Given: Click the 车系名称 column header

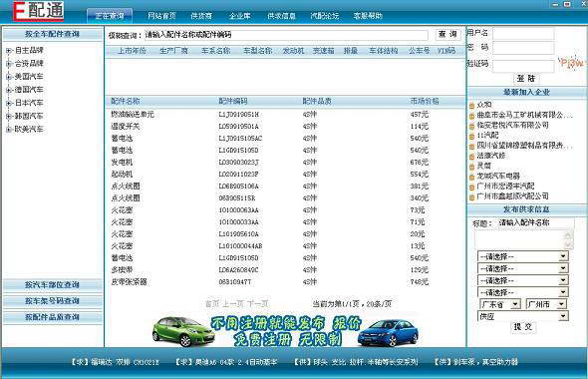Looking at the screenshot, I should click(x=215, y=51).
